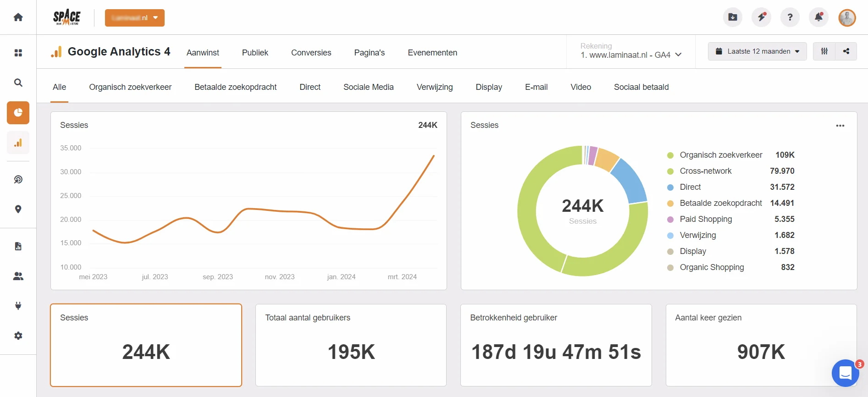Open the settings gear icon

click(18, 336)
